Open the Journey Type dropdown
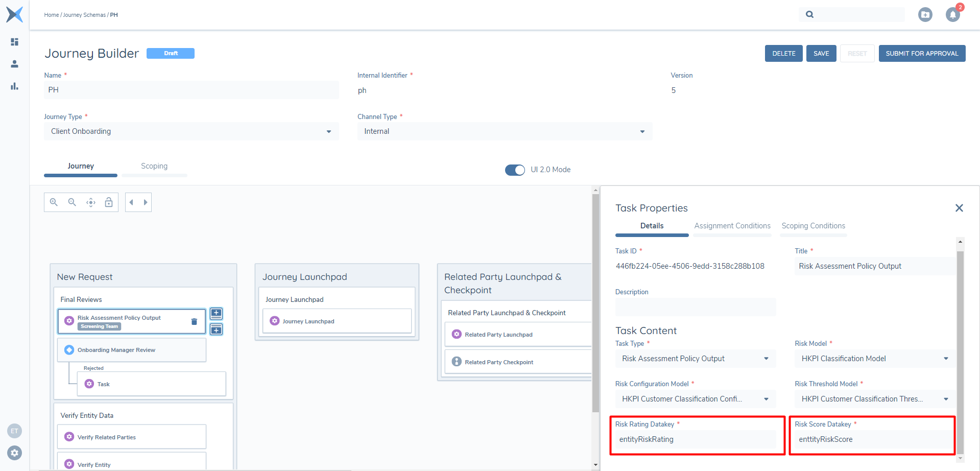The width and height of the screenshot is (980, 471). coord(328,131)
